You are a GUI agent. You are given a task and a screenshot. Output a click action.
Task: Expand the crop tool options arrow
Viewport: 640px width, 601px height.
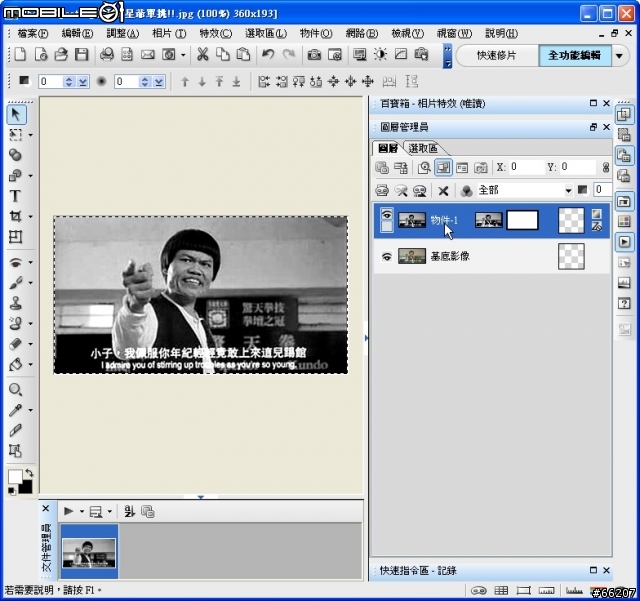(31, 216)
